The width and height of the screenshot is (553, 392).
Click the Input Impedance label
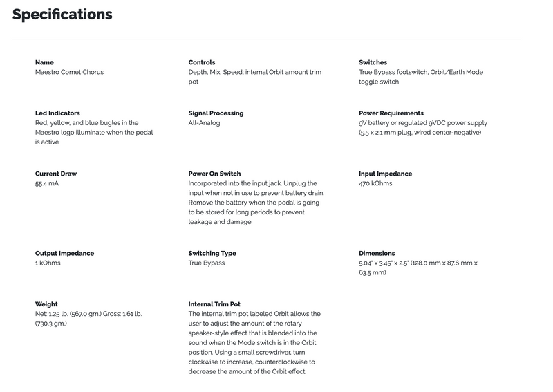click(386, 174)
